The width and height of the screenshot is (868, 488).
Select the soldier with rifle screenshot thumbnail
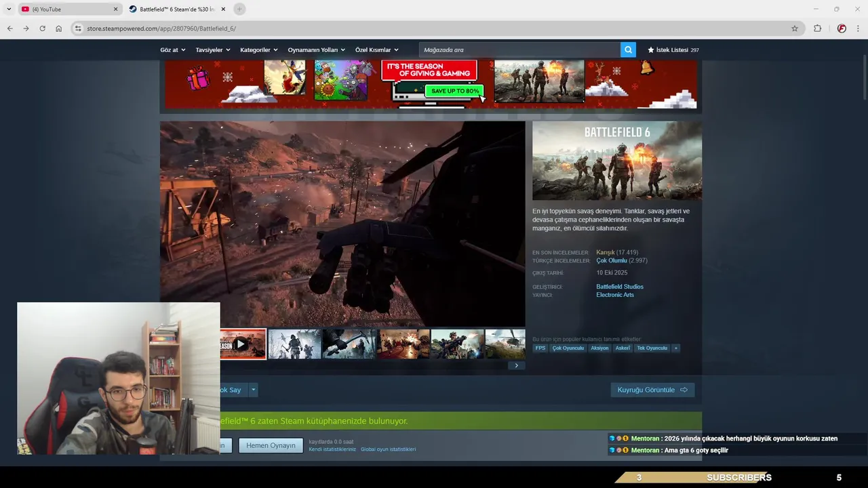[x=458, y=344]
